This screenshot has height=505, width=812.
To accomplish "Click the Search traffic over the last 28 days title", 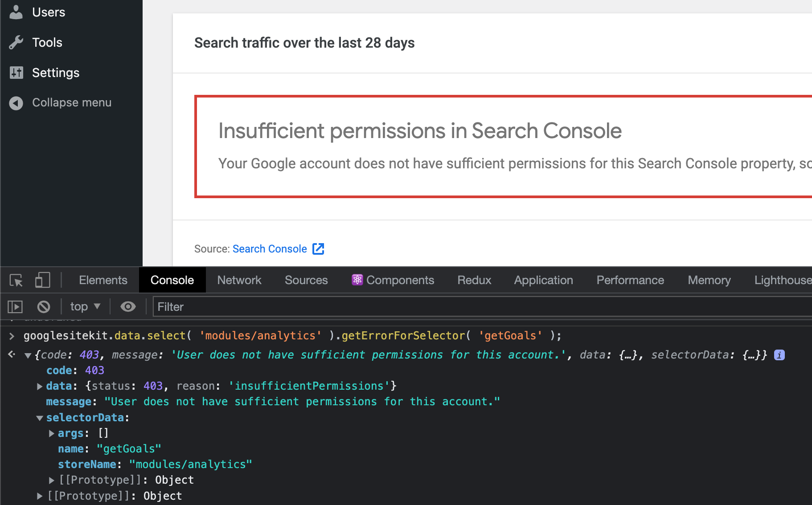I will [x=304, y=43].
